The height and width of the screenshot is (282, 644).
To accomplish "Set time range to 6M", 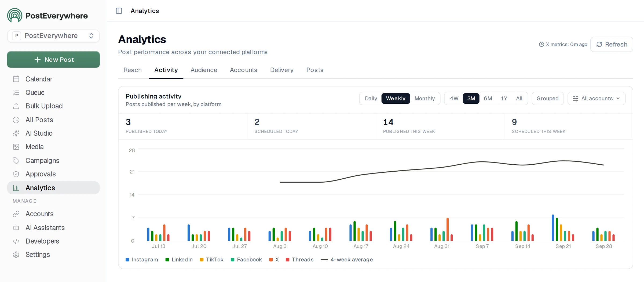I will point(488,99).
